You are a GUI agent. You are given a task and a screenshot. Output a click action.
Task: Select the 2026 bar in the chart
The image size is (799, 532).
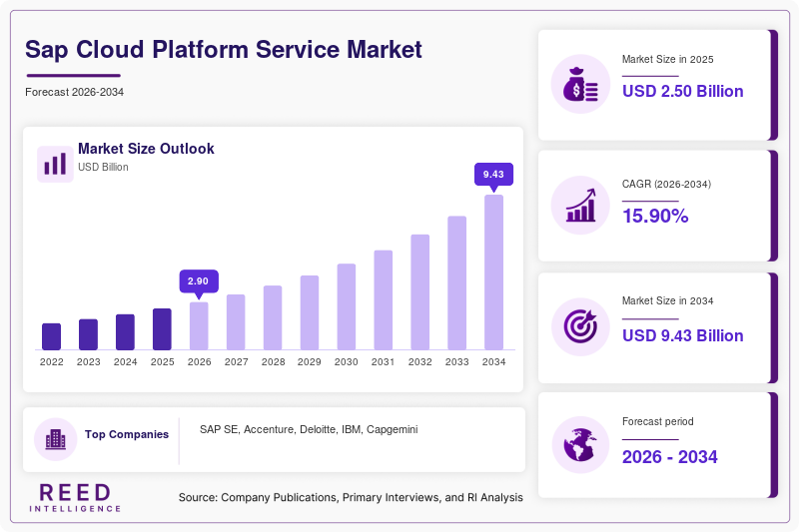click(199, 325)
